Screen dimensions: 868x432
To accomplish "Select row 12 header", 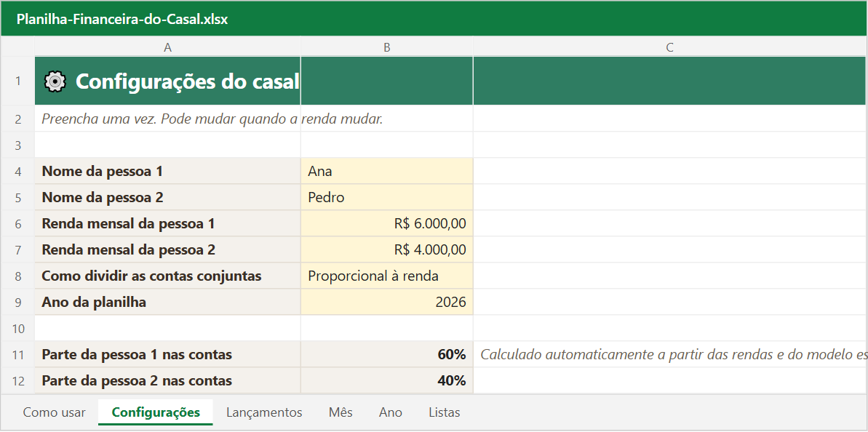I will (x=17, y=380).
